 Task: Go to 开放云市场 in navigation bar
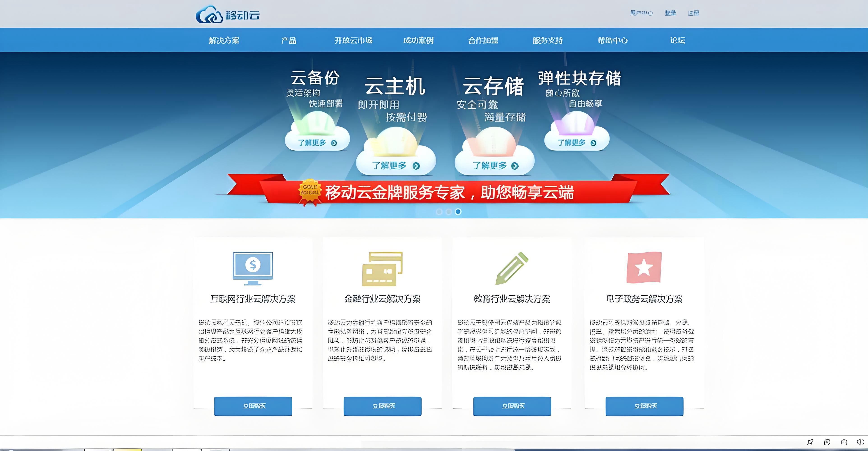(353, 40)
